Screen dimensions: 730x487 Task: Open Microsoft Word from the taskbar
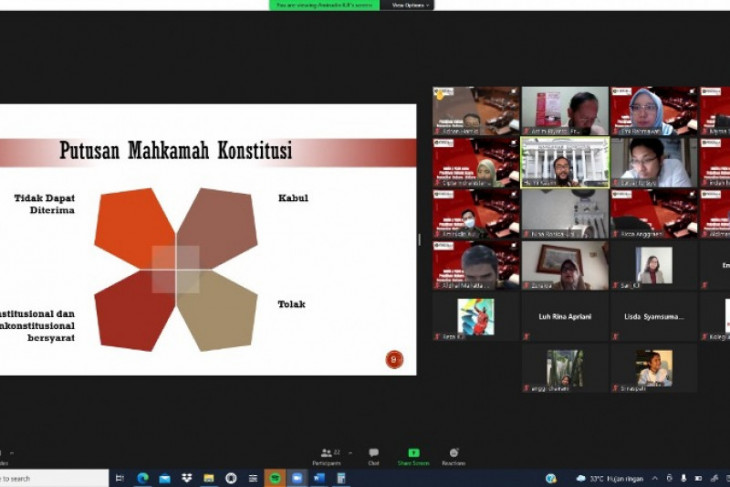tap(319, 478)
